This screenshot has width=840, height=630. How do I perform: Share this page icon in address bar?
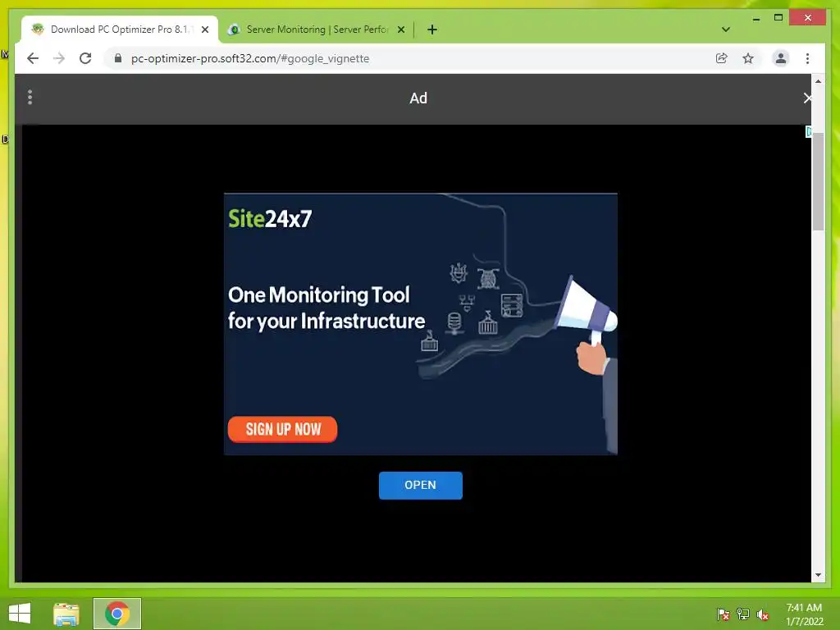click(722, 58)
